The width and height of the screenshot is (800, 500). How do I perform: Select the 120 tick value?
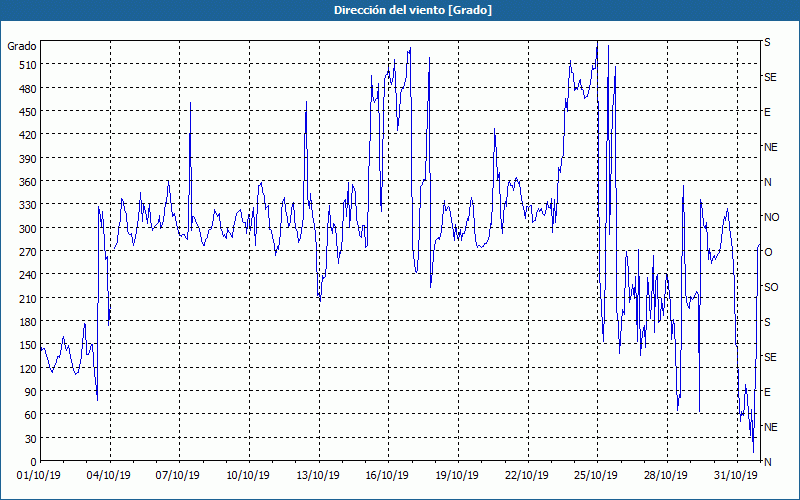(x=27, y=369)
